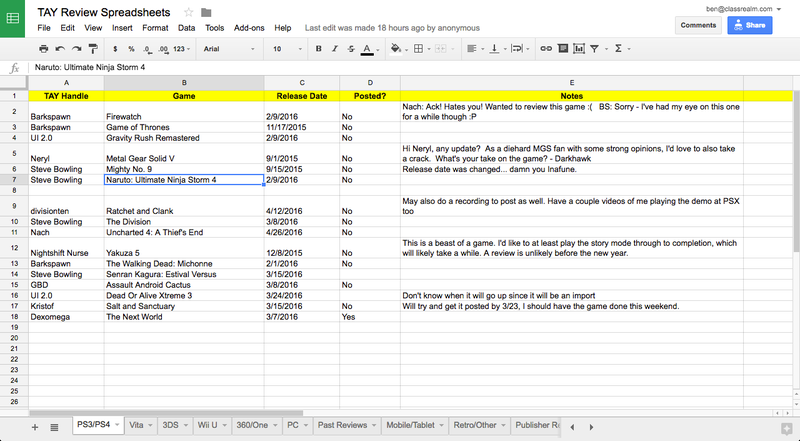
Task: Open 3DS tab dropdown arrow
Action: coord(186,425)
